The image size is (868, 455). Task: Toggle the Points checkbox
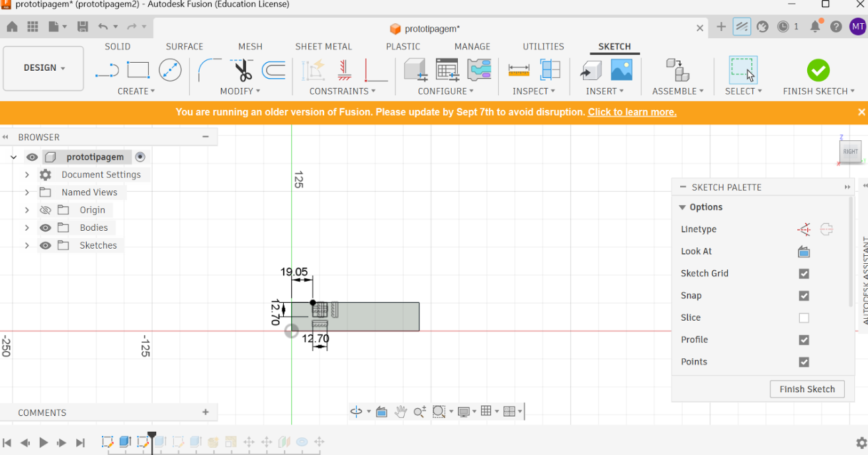804,362
